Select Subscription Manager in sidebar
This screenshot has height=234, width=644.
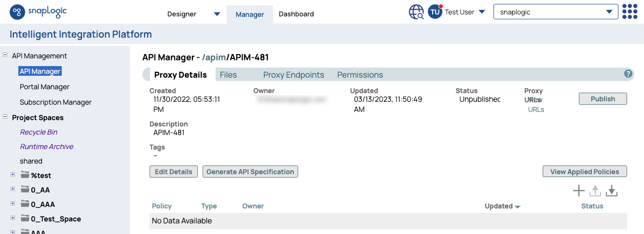55,102
